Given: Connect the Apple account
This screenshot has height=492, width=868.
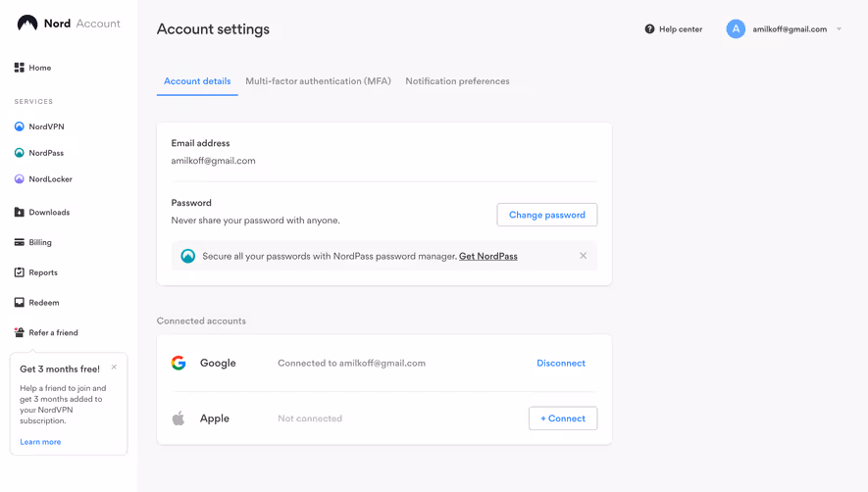Looking at the screenshot, I should coord(563,418).
